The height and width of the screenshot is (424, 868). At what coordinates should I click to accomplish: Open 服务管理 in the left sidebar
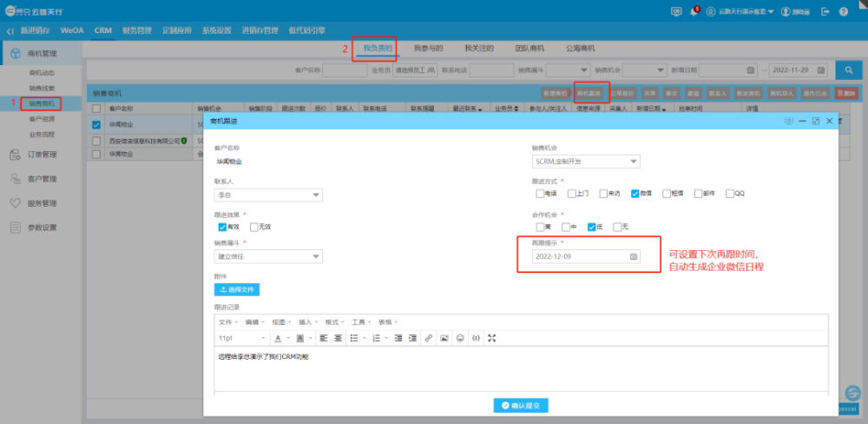click(x=42, y=203)
